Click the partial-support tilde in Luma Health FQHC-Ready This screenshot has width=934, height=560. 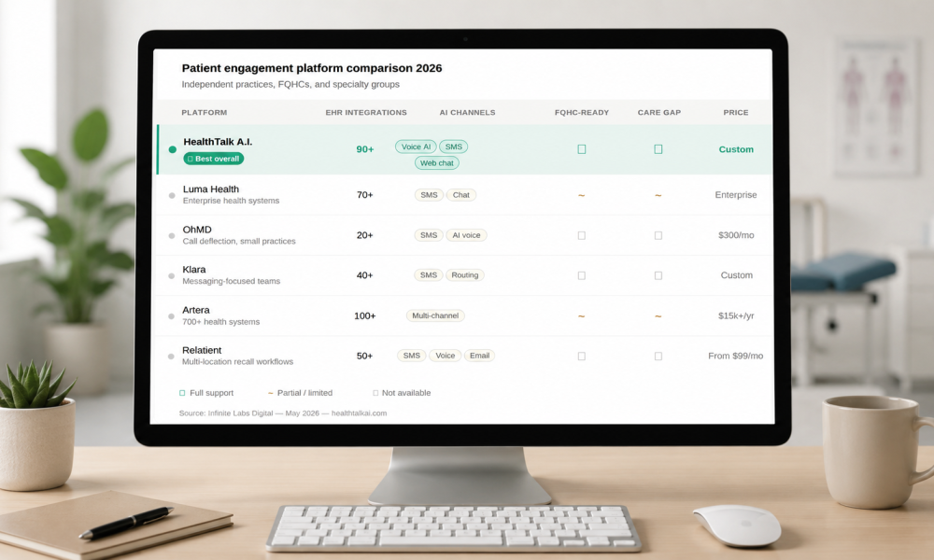click(581, 195)
